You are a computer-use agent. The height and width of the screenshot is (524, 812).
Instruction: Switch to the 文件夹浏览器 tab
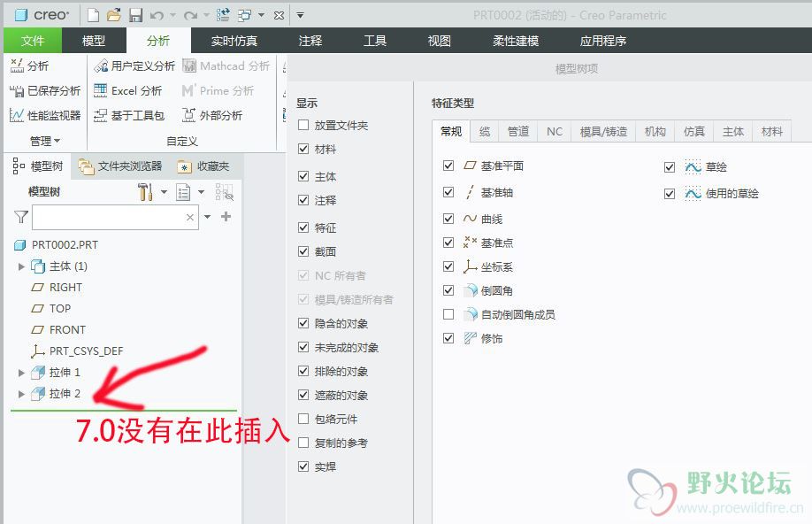click(x=120, y=166)
